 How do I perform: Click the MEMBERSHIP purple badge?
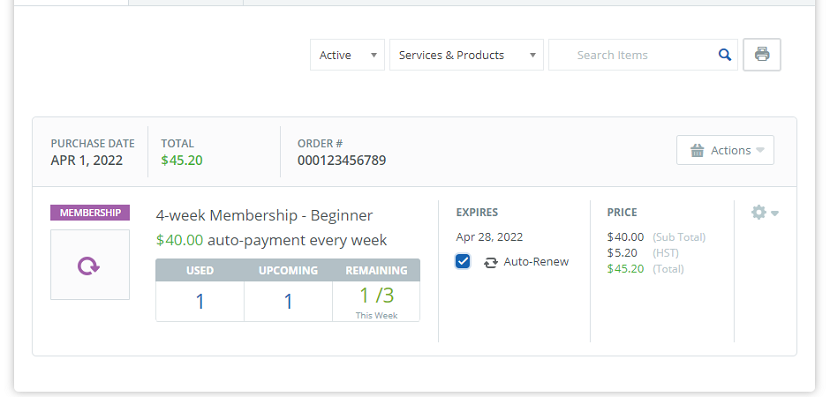pos(90,213)
